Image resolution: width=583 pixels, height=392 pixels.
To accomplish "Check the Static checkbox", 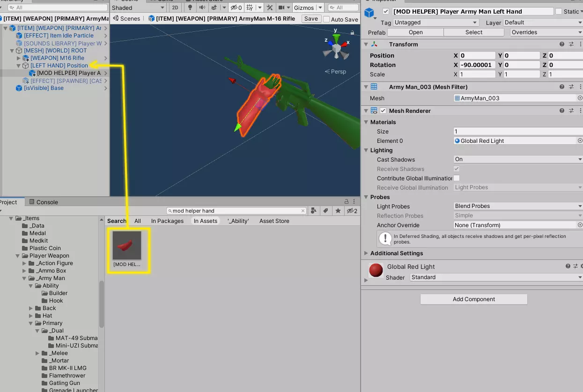I will [559, 11].
